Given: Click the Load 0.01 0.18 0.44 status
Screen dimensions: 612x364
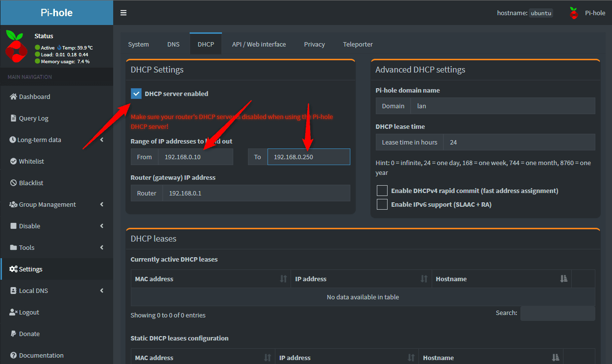Looking at the screenshot, I should coord(61,54).
